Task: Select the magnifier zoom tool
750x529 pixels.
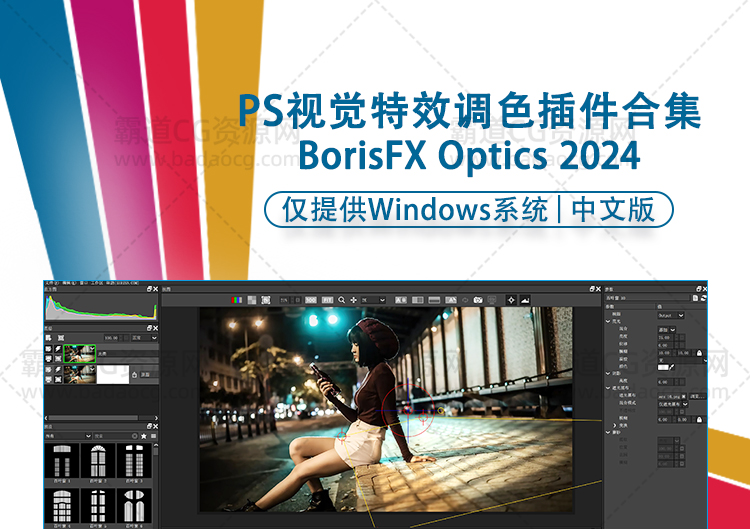Action: coord(342,300)
